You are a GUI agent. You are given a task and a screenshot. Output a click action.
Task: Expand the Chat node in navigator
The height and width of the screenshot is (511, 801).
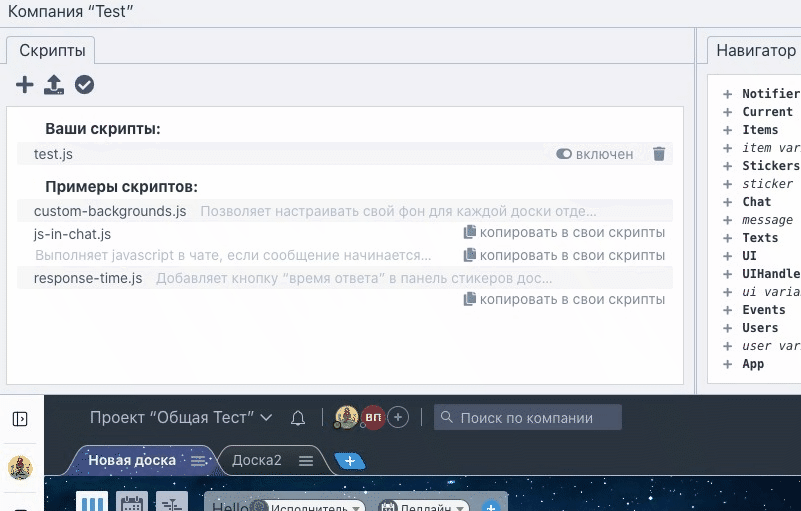click(727, 202)
